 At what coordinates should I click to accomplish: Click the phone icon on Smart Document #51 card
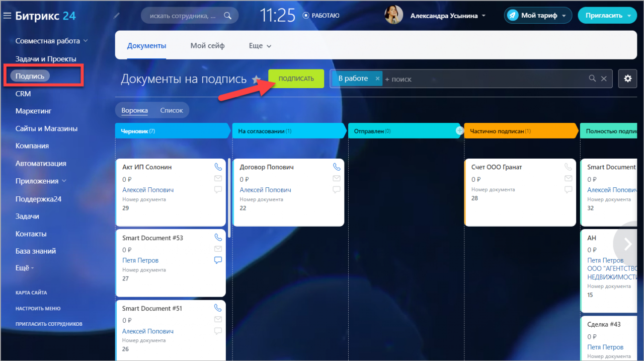(218, 308)
